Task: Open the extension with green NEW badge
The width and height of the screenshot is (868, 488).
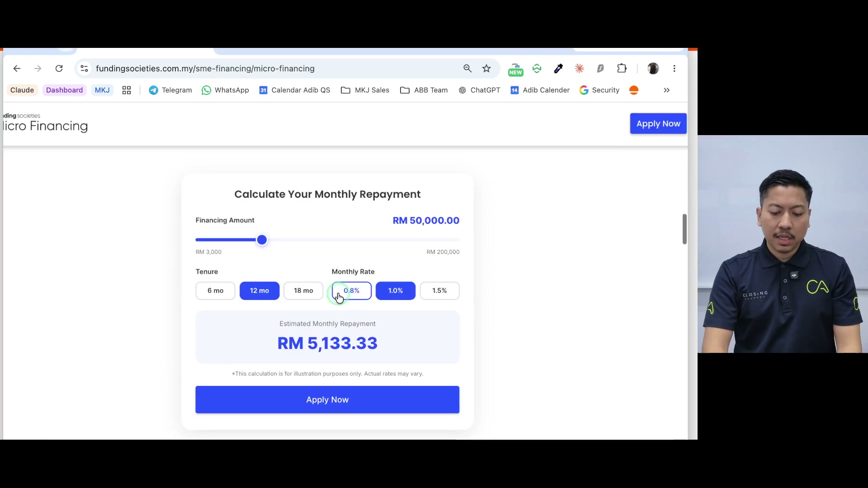Action: [x=515, y=69]
